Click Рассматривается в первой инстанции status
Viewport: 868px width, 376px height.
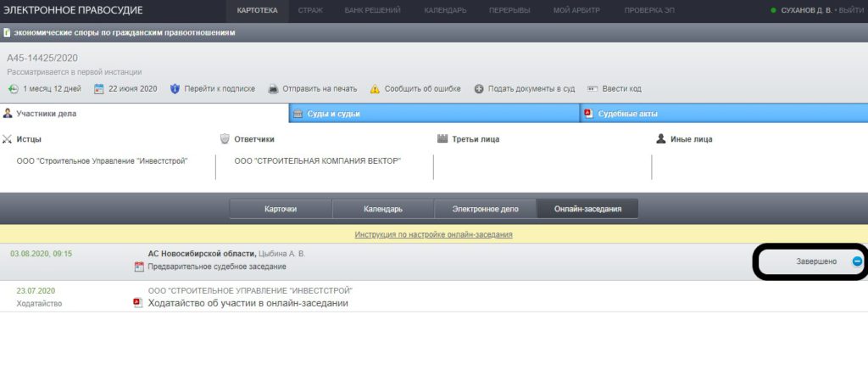pos(75,72)
